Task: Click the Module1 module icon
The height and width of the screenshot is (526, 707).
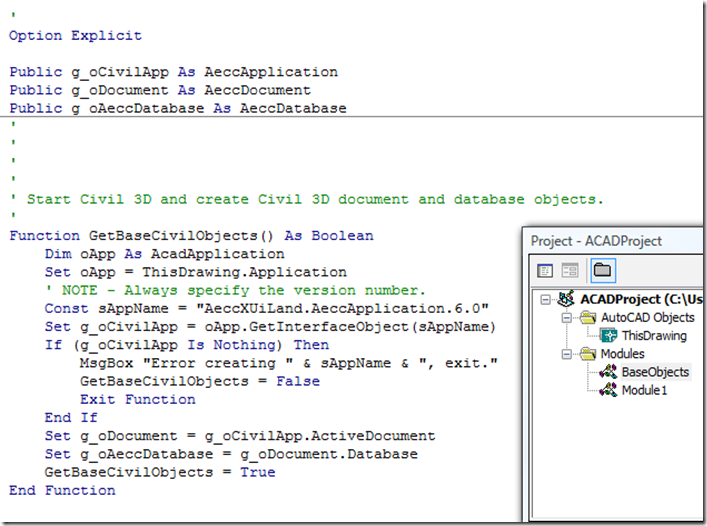Action: point(609,390)
